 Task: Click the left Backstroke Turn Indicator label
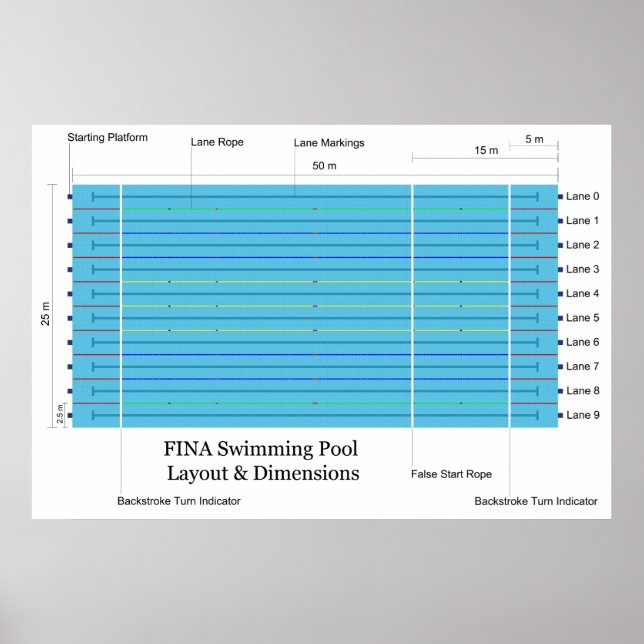pos(179,501)
